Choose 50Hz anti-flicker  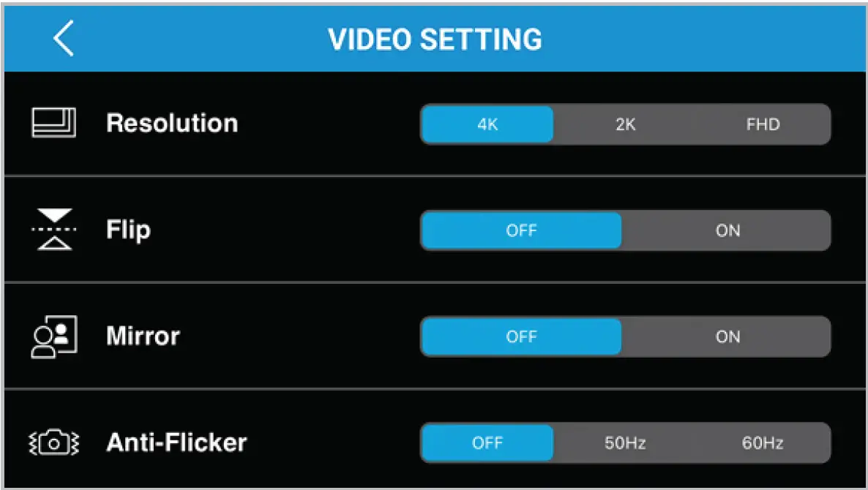tap(625, 442)
